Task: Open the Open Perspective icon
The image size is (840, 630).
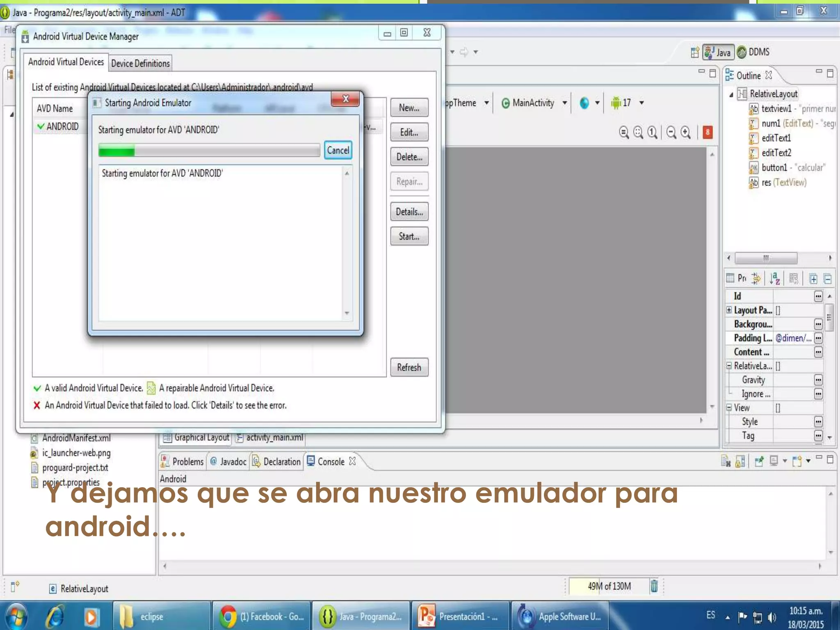Action: pos(694,52)
